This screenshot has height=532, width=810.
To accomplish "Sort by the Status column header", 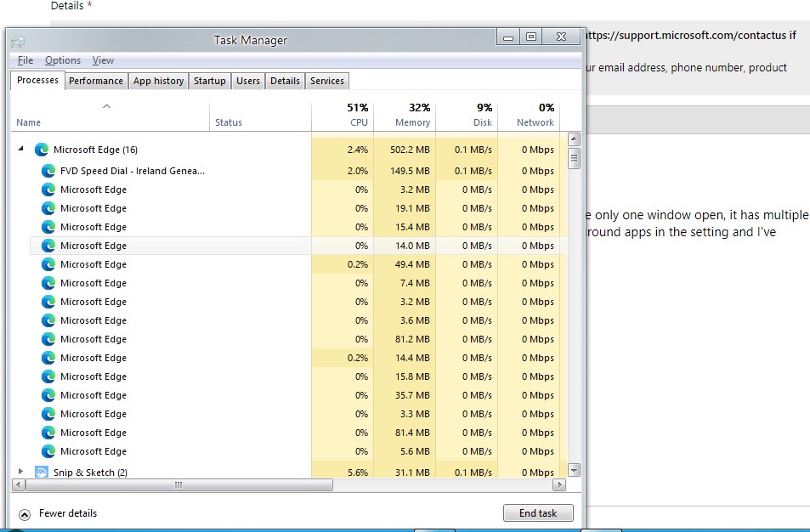I will coord(260,116).
